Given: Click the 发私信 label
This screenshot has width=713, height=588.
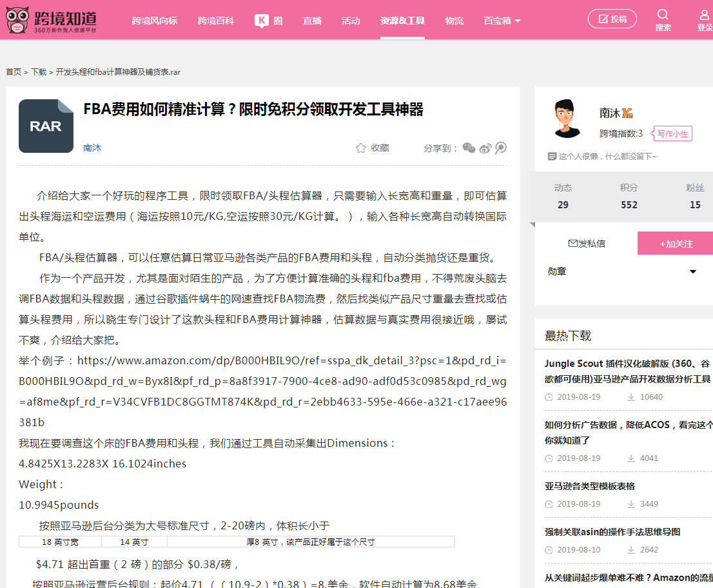Looking at the screenshot, I should pyautogui.click(x=592, y=243).
